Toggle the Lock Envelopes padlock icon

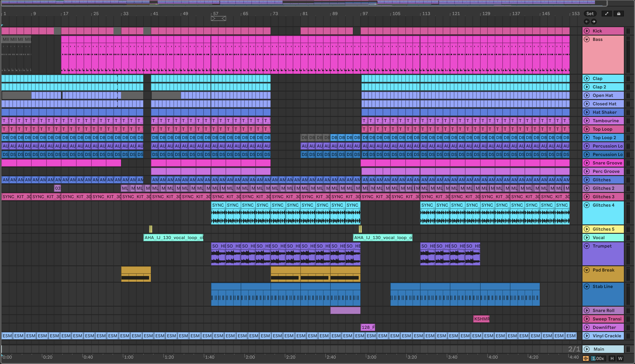pyautogui.click(x=619, y=14)
